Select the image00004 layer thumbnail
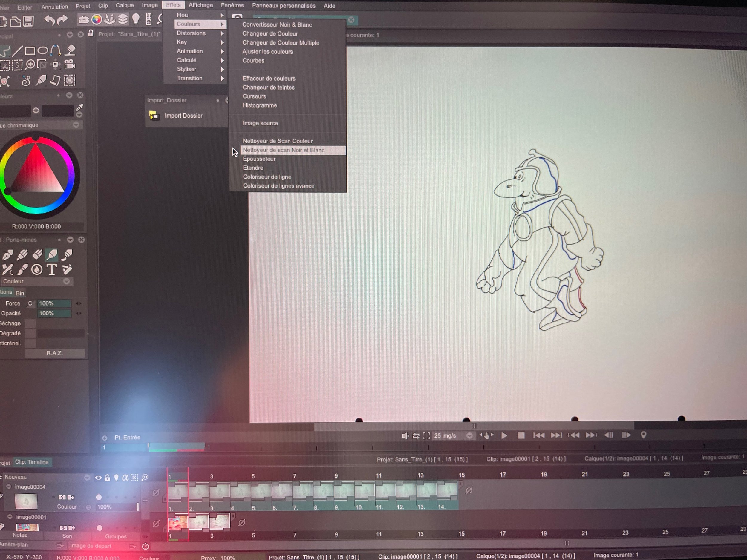747x560 pixels. pos(26,501)
